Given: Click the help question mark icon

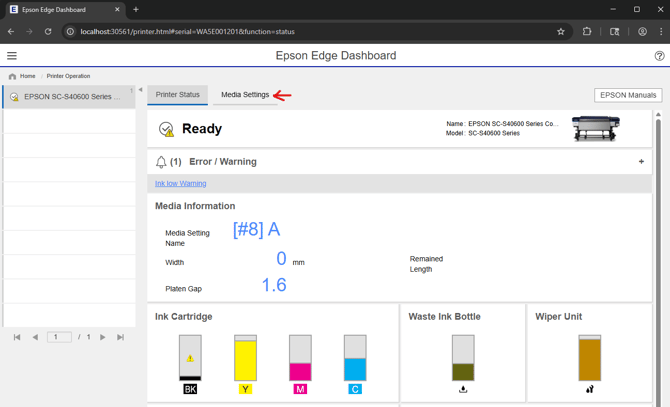Looking at the screenshot, I should pyautogui.click(x=659, y=56).
